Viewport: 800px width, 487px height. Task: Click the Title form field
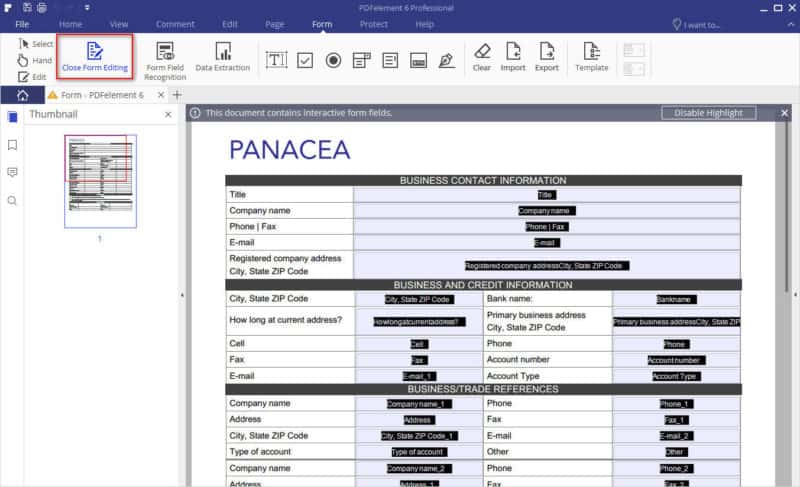coord(546,195)
